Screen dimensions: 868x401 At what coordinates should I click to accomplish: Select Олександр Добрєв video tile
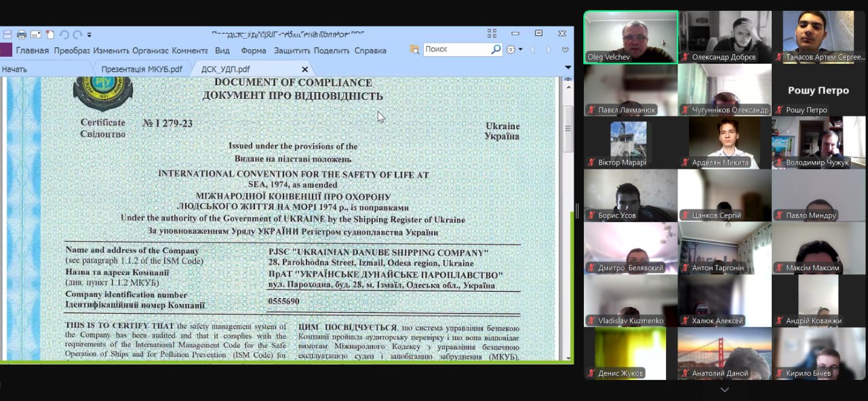725,37
